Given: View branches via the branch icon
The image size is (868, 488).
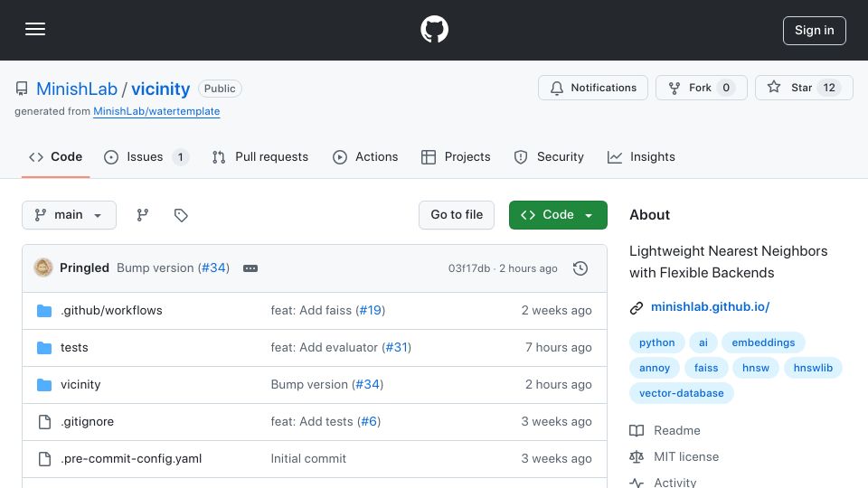Looking at the screenshot, I should coord(143,215).
